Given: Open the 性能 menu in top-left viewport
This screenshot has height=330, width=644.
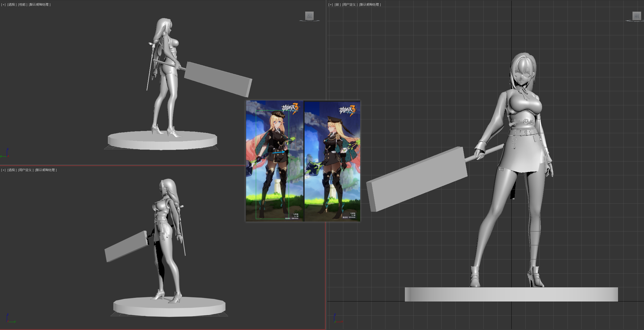Looking at the screenshot, I should [x=23, y=5].
